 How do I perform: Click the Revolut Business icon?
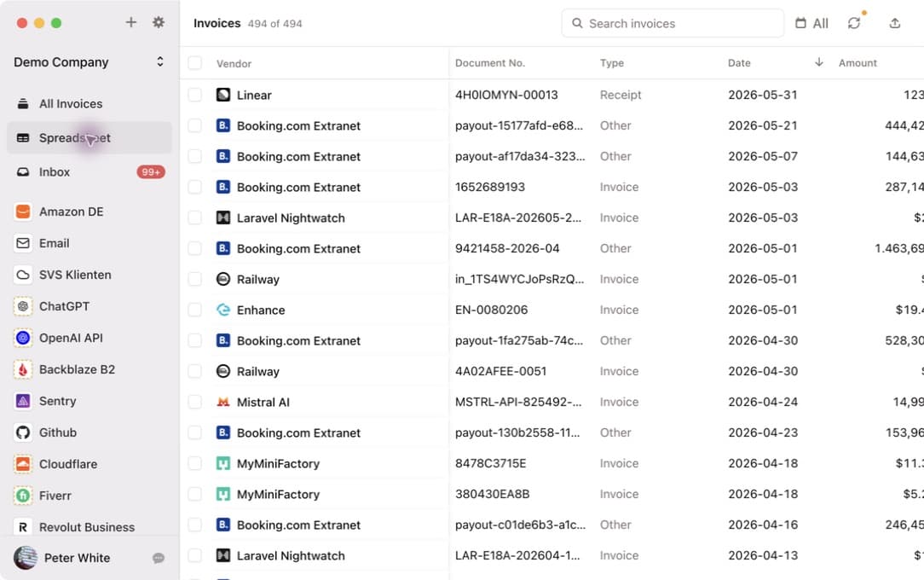tap(23, 527)
